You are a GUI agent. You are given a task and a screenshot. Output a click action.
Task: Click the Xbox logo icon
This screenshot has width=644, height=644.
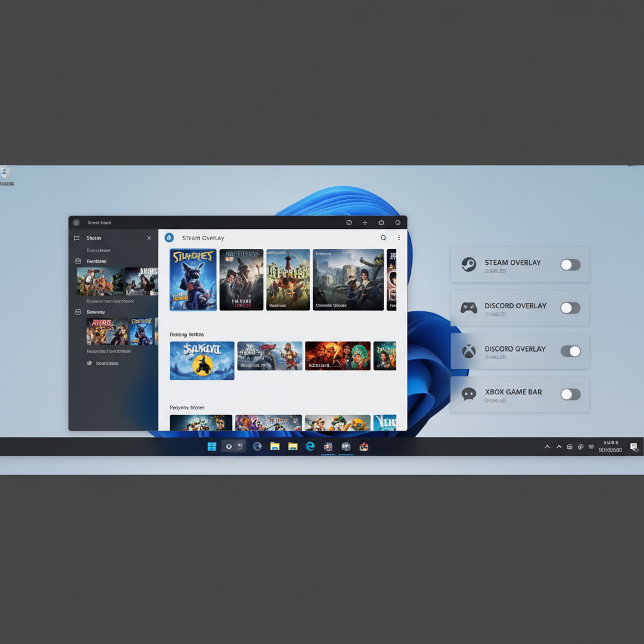tap(469, 351)
